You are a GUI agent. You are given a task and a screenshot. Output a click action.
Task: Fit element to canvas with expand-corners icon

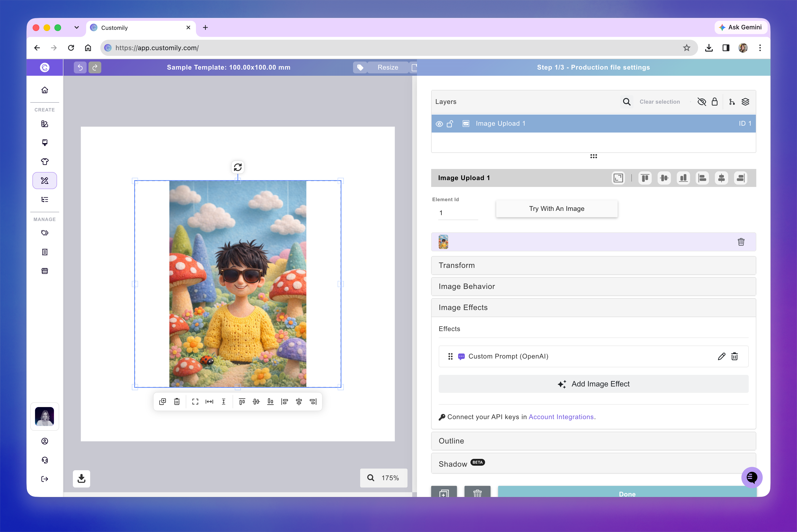point(195,402)
